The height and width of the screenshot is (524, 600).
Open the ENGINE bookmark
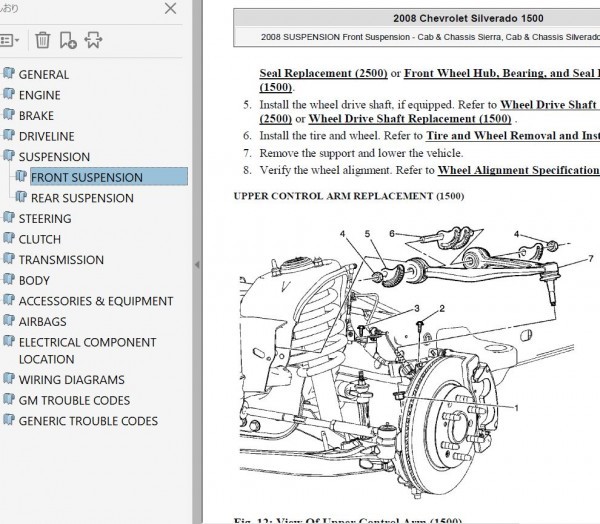point(39,95)
